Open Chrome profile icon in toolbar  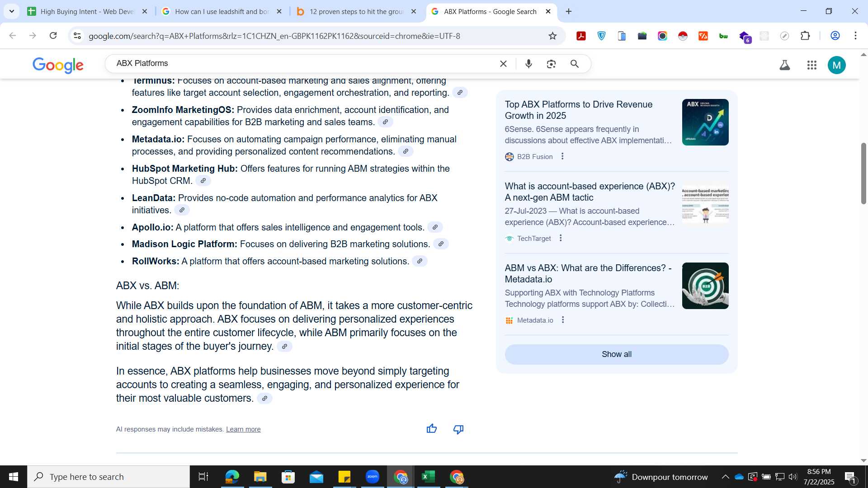coord(835,36)
